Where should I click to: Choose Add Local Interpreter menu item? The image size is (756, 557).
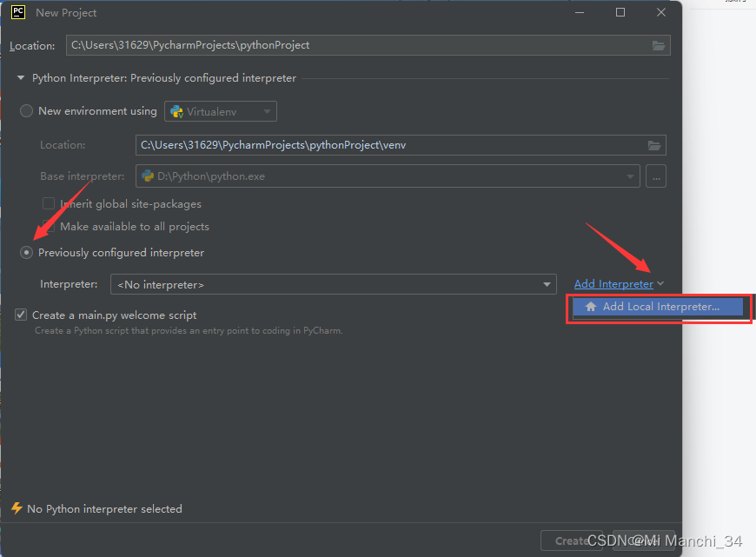click(658, 307)
